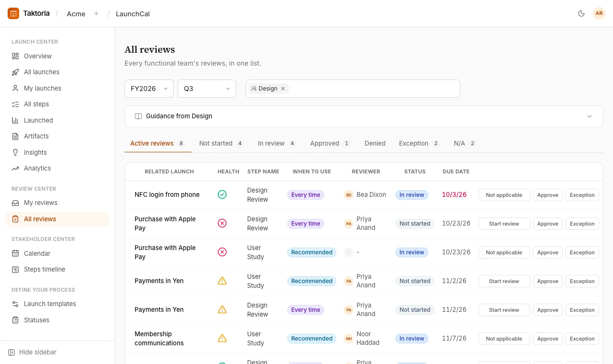Screen dimensions: 613x364
Task: Open Artifacts page
Action: tap(57, 136)
